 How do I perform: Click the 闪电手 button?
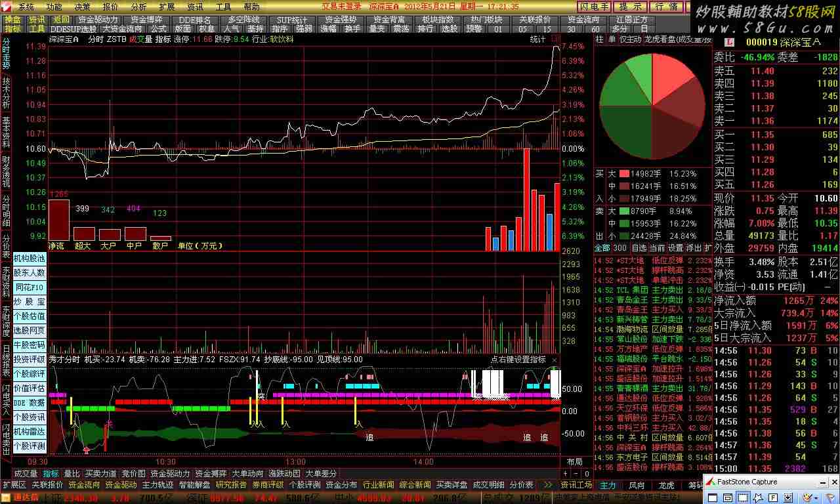tap(595, 7)
